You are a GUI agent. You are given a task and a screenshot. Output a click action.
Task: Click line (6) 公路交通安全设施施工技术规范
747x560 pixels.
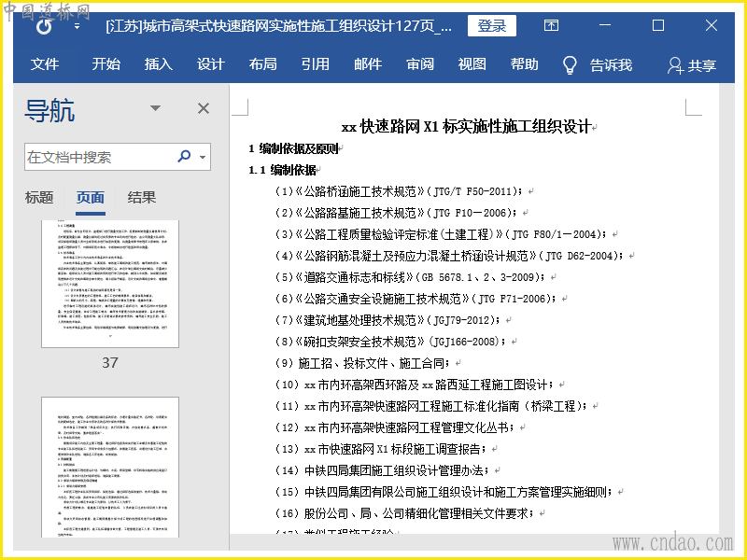[415, 299]
